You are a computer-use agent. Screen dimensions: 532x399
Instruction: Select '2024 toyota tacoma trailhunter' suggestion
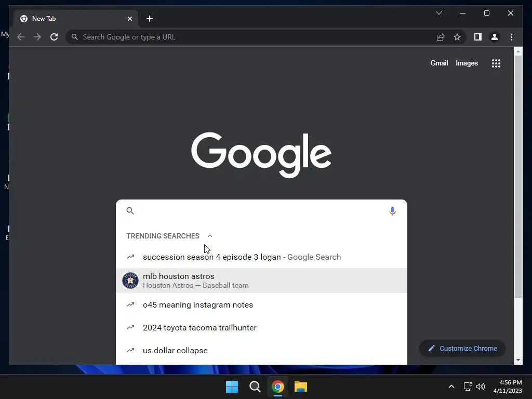tap(261, 328)
